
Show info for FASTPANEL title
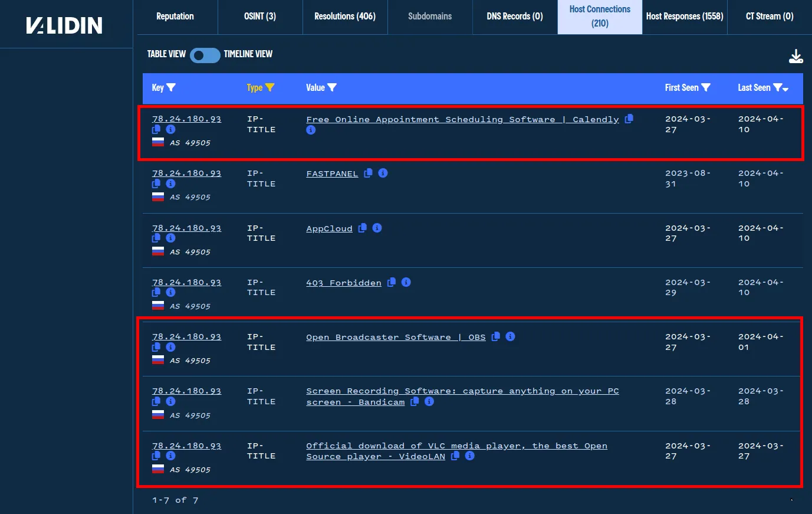coord(383,173)
